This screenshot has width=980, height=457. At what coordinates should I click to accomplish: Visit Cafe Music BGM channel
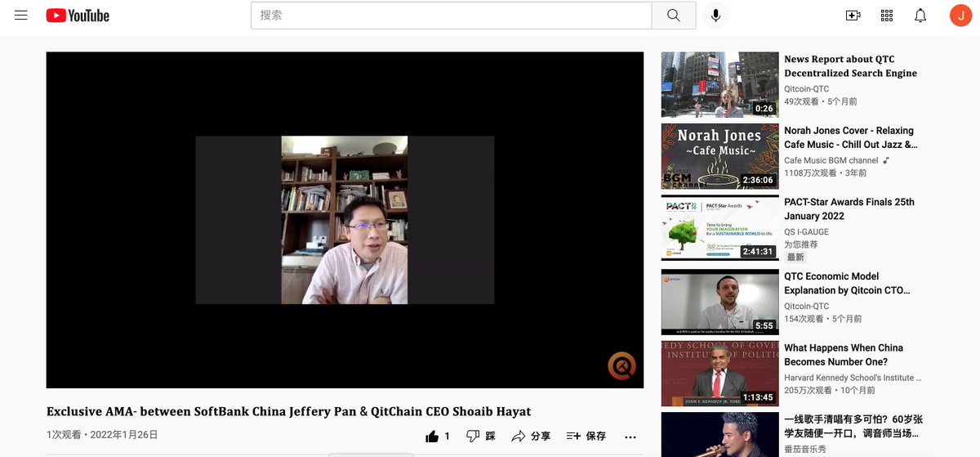click(x=831, y=160)
